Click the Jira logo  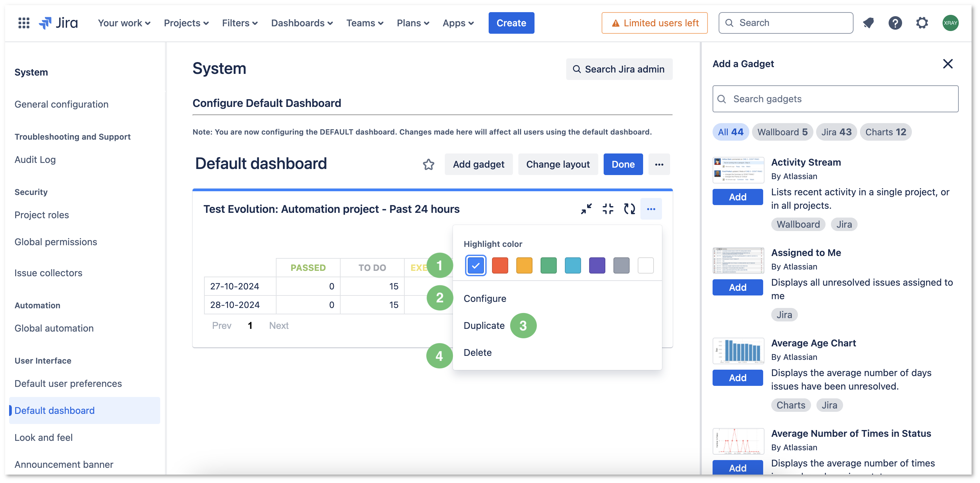(59, 23)
